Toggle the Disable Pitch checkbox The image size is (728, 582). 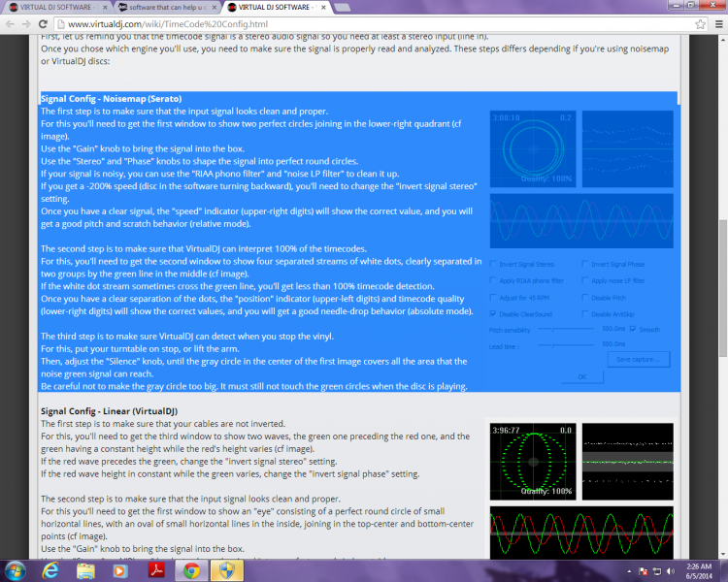coord(585,298)
